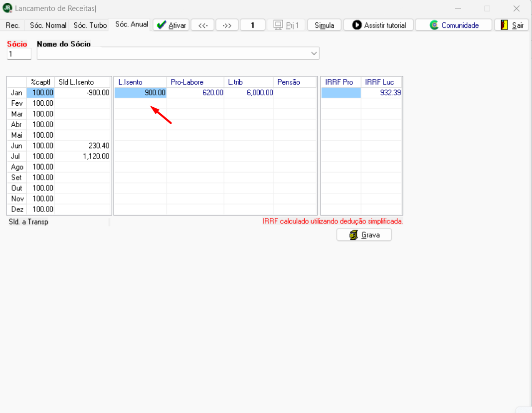Switch to the Rec. tab
532x413 pixels.
(12, 25)
